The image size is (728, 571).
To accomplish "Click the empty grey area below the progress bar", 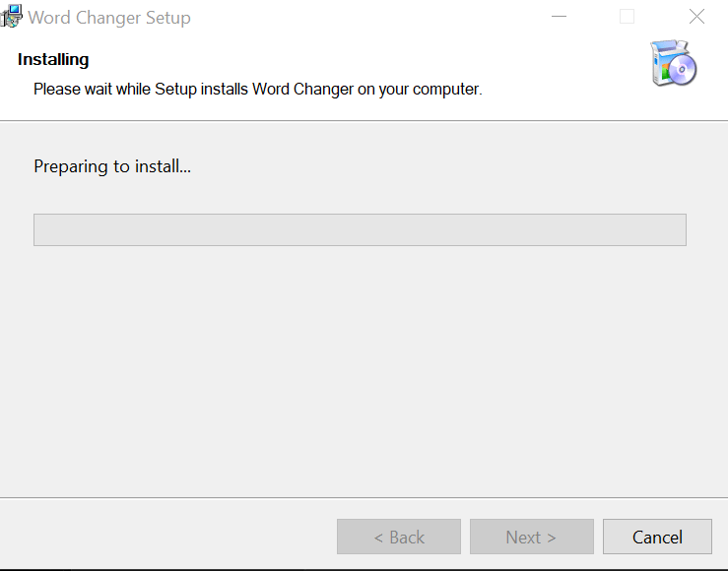I will tap(360, 374).
